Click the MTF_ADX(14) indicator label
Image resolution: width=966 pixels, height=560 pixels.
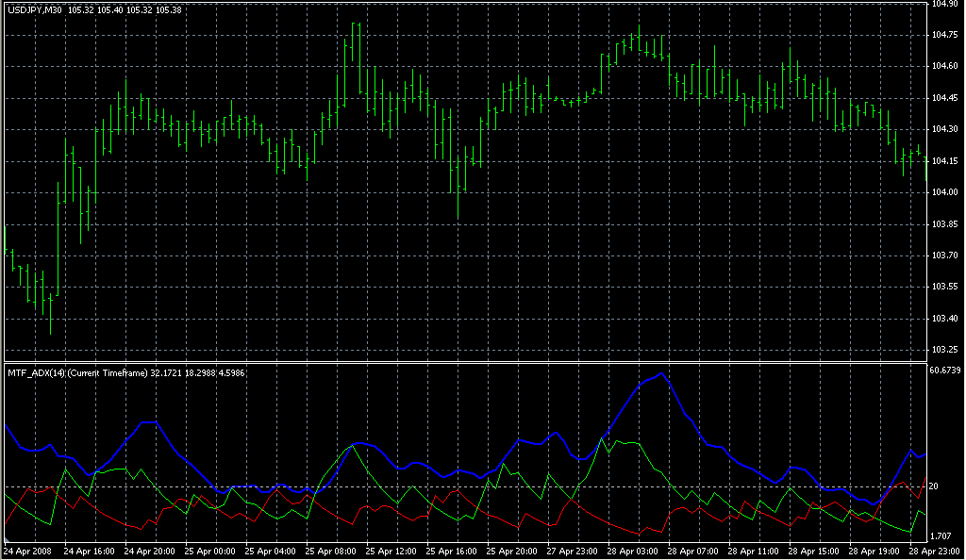(39, 372)
